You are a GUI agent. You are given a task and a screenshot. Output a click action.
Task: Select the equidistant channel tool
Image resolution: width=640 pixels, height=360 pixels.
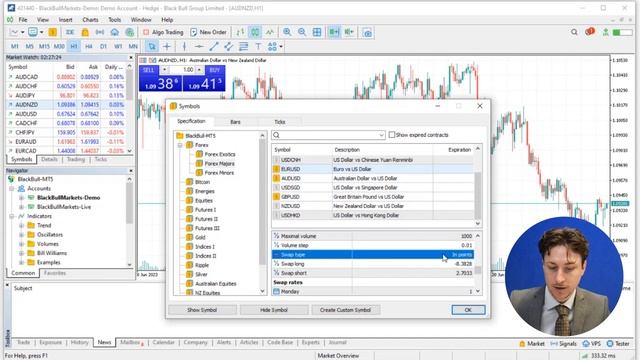228,47
